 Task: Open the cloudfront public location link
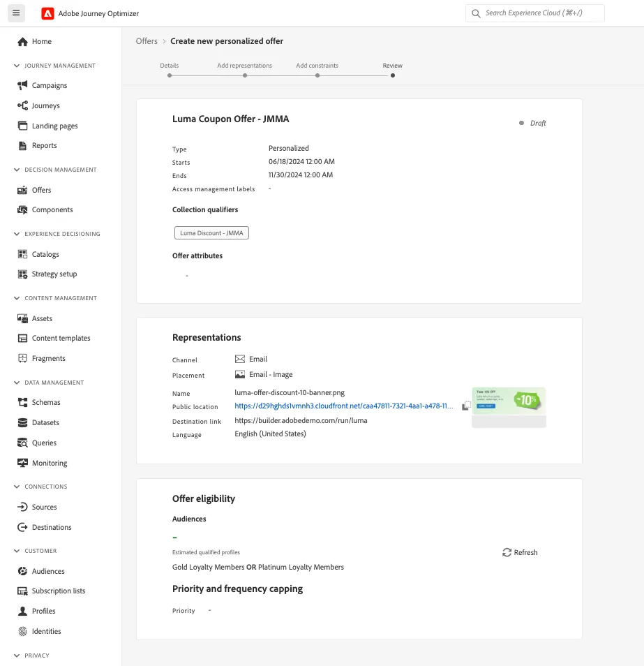(344, 406)
